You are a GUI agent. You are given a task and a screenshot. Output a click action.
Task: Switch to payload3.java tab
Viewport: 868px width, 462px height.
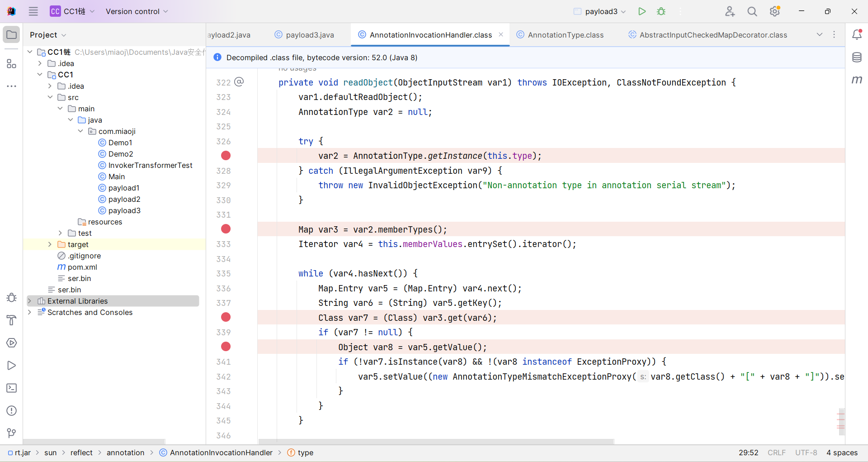pos(309,35)
